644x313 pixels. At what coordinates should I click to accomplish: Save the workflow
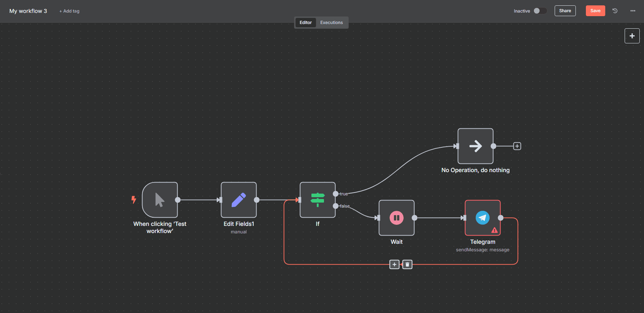coord(595,11)
